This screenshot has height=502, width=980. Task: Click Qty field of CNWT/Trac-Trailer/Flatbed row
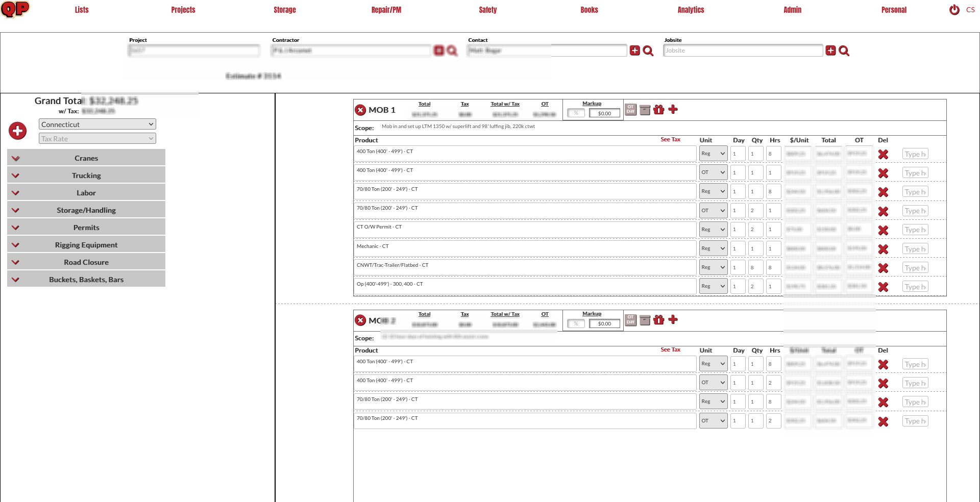[x=756, y=267]
